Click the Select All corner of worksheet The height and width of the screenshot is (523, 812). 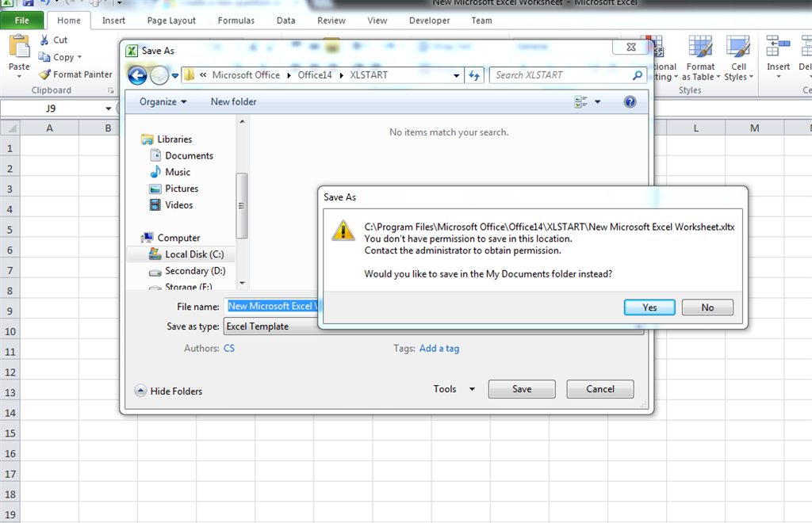click(x=10, y=128)
